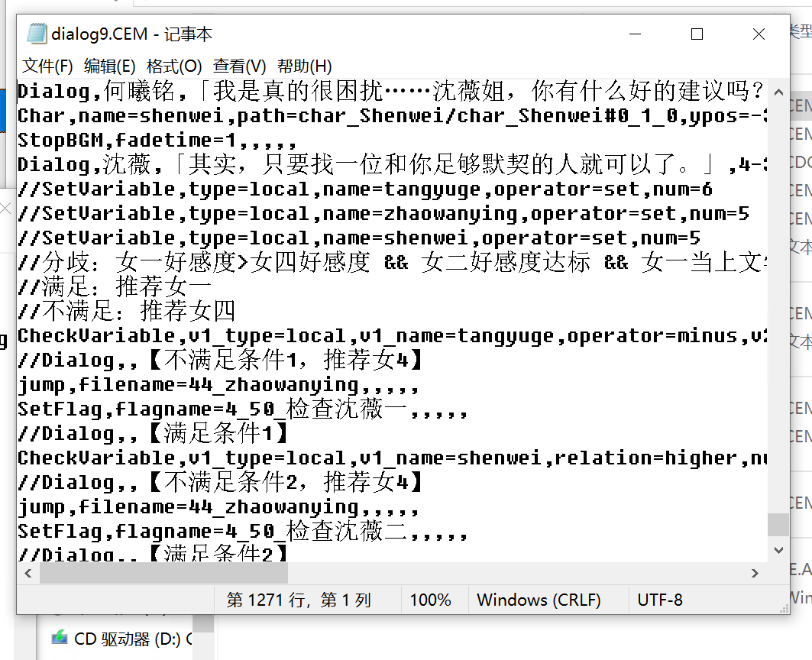This screenshot has width=812, height=660.
Task: Close the dialog9.CEM Notepad window
Action: point(759,34)
